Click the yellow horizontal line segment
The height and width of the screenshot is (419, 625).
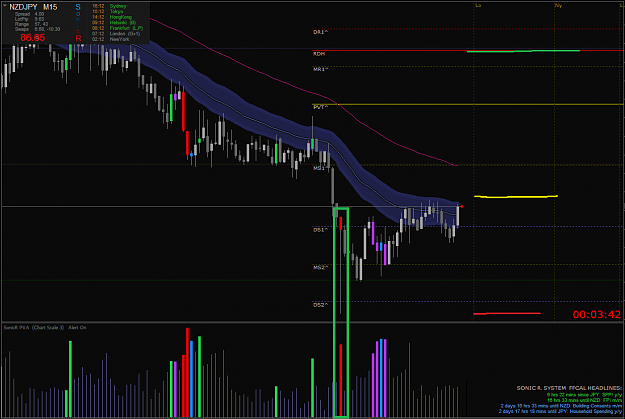click(x=516, y=197)
